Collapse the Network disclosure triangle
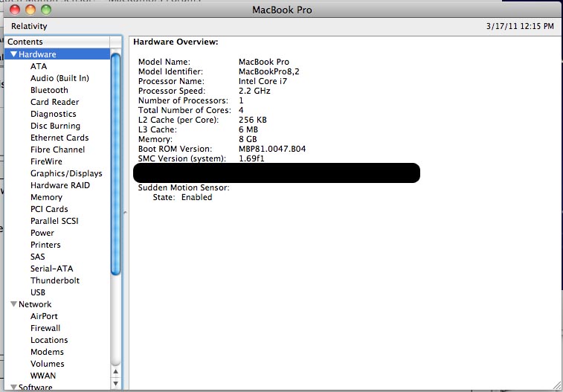 (x=13, y=304)
